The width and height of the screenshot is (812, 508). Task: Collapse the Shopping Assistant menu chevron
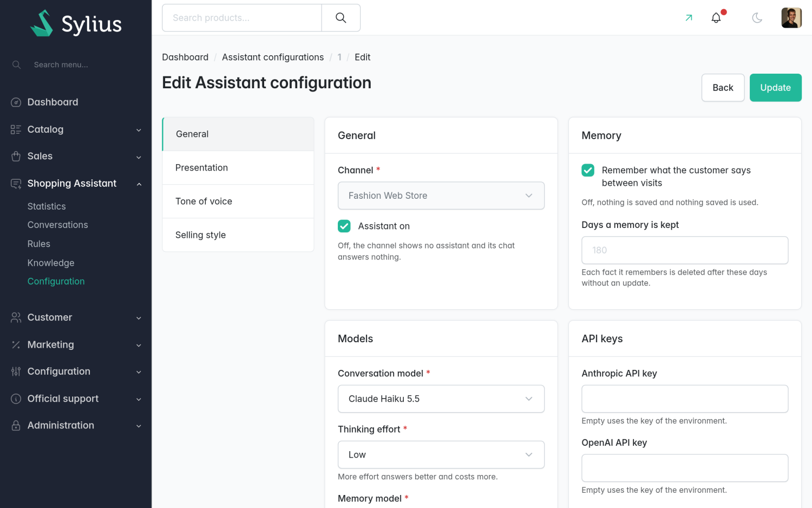139,184
